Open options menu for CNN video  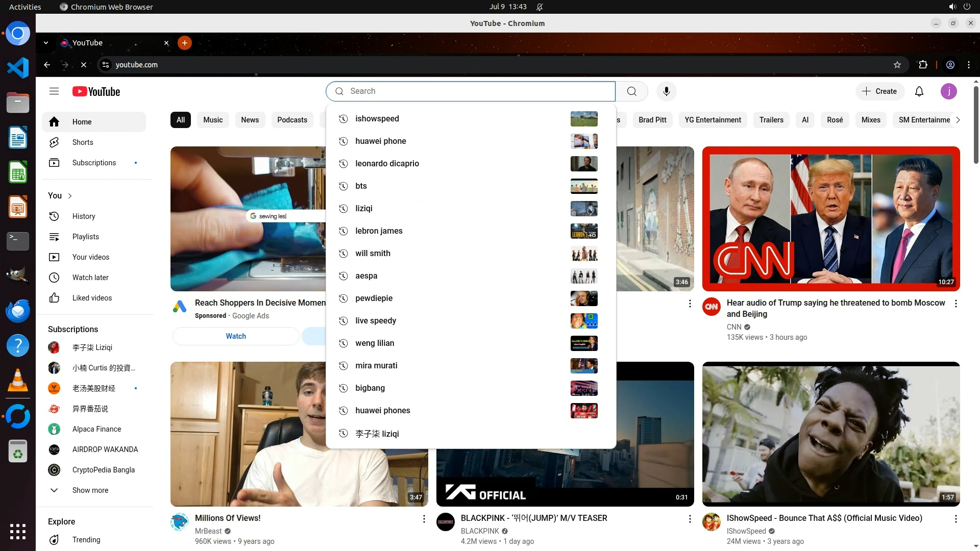955,304
